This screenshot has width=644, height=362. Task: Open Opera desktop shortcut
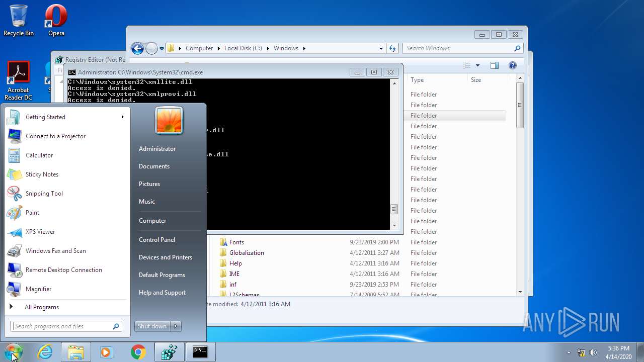click(x=56, y=21)
